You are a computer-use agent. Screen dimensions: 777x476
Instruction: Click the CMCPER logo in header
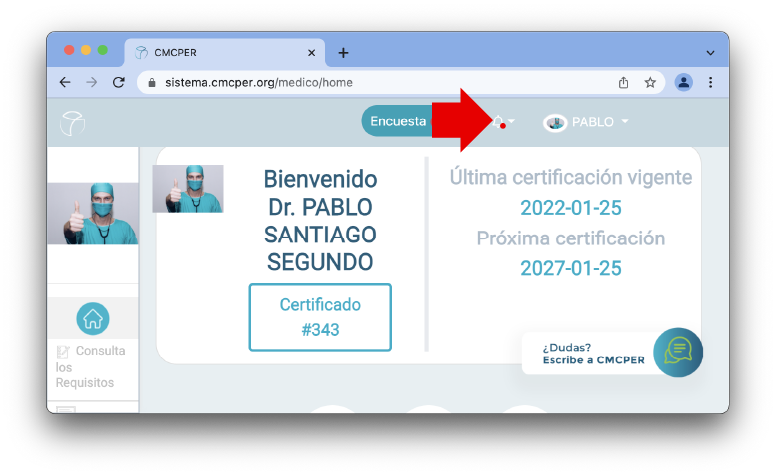72,123
